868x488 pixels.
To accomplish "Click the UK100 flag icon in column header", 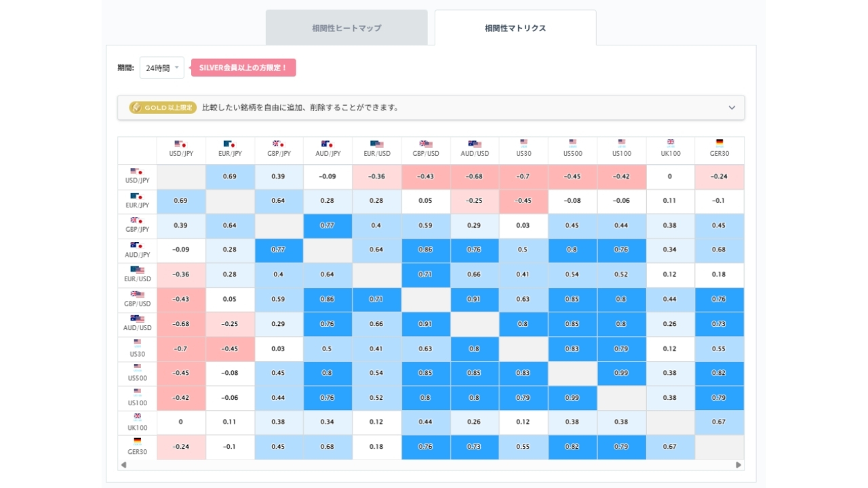I will (671, 142).
